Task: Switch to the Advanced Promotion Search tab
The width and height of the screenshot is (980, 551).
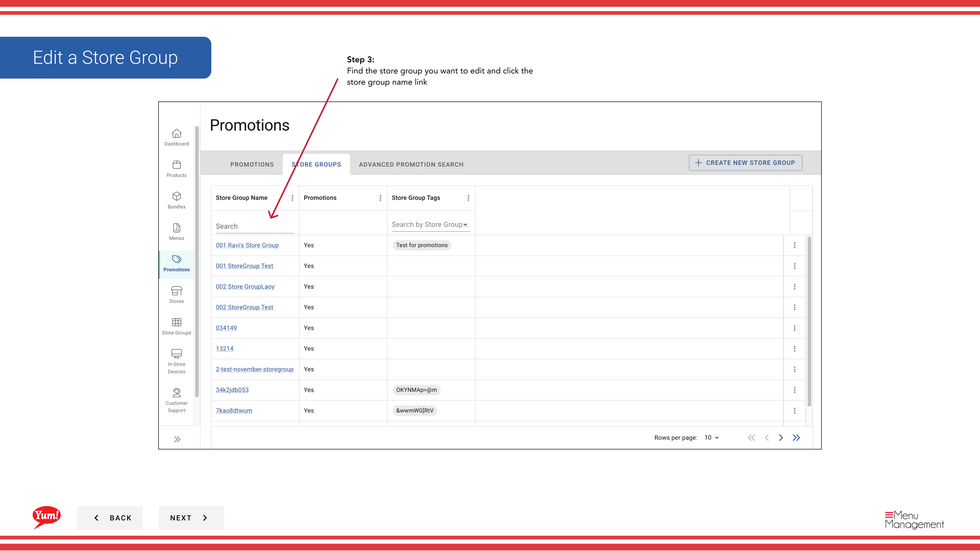Action: pos(411,164)
